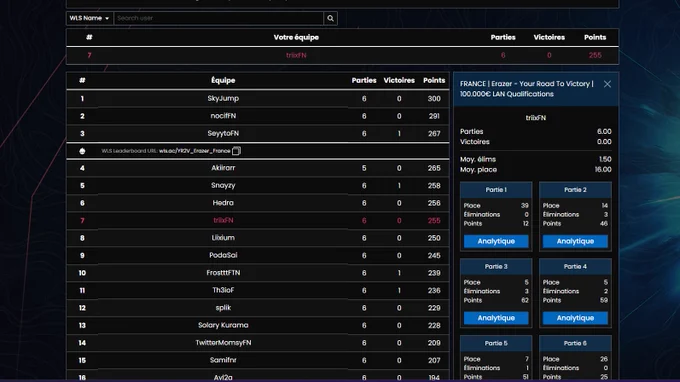Select the highlighted triixFN row in leaderboard
Image resolution: width=680 pixels, height=382 pixels.
point(258,220)
